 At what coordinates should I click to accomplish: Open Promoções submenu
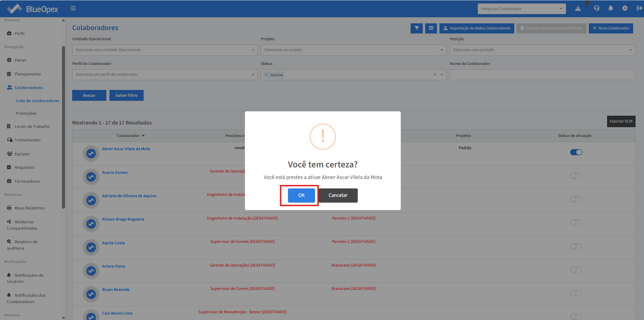pos(26,113)
